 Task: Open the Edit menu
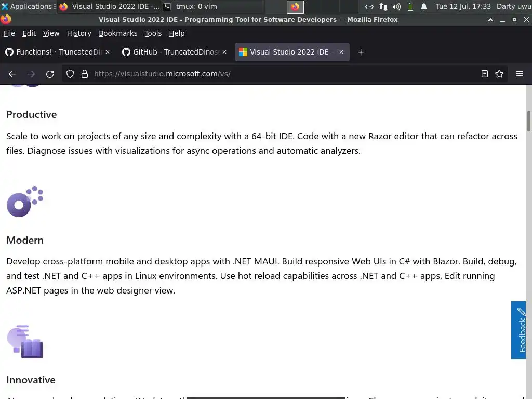click(29, 33)
